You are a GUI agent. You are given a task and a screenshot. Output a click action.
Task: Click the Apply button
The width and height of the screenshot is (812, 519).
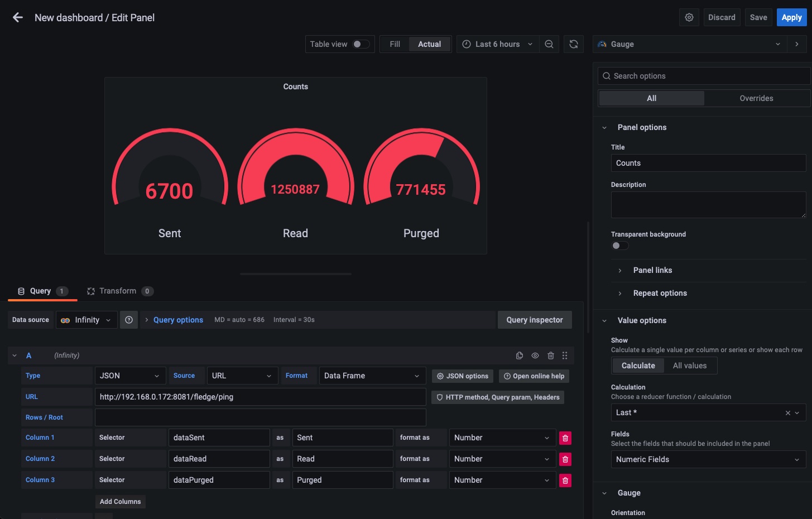tap(791, 18)
